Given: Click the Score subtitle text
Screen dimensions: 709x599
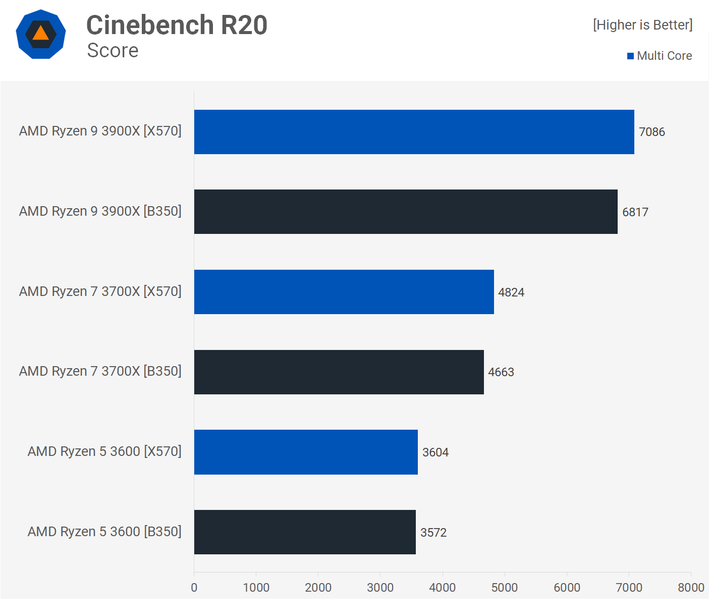Looking at the screenshot, I should 112,50.
